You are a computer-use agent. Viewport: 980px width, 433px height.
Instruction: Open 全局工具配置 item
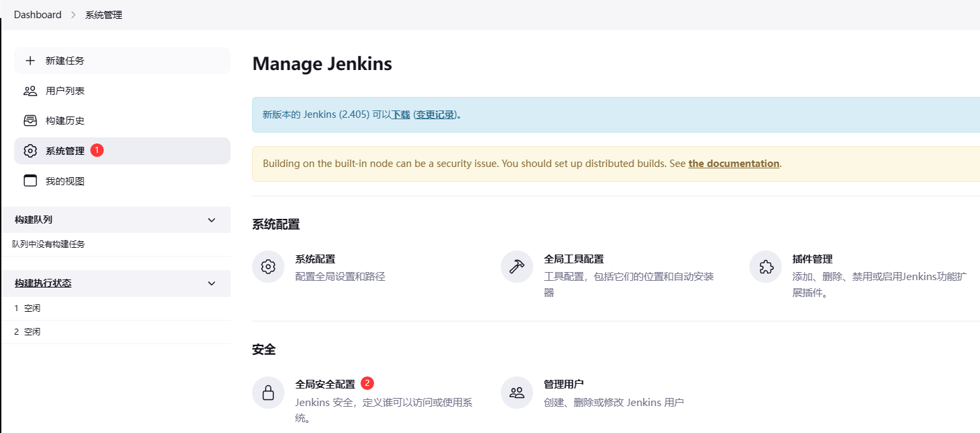(574, 259)
